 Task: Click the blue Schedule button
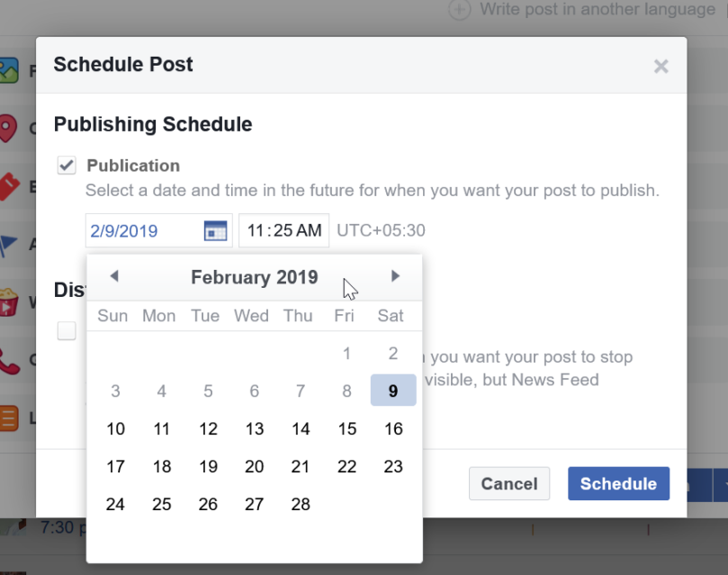618,483
